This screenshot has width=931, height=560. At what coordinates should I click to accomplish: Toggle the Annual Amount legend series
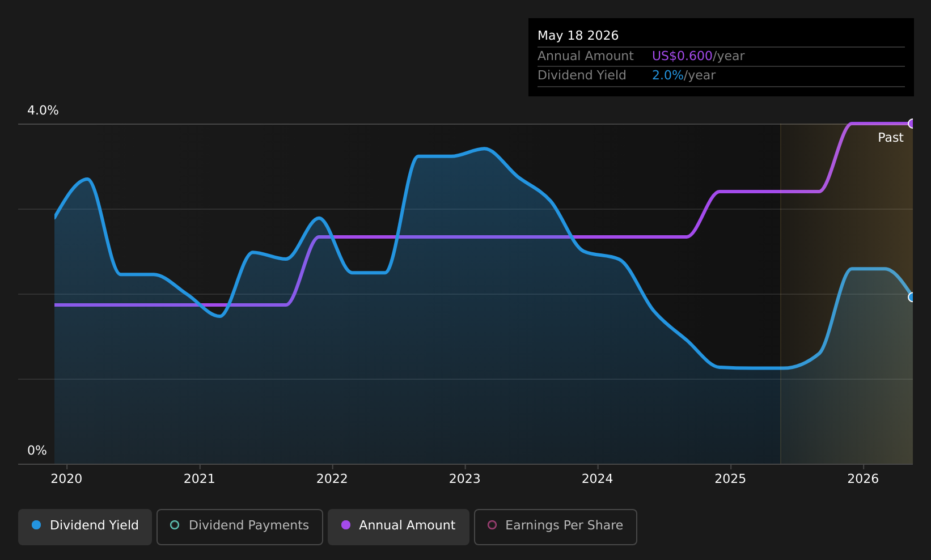pos(399,527)
